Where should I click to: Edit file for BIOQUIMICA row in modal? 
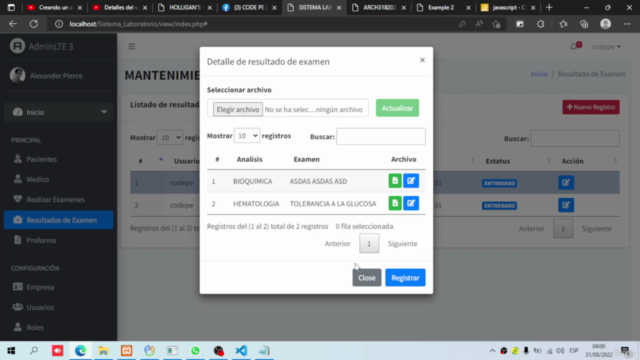pyautogui.click(x=411, y=181)
